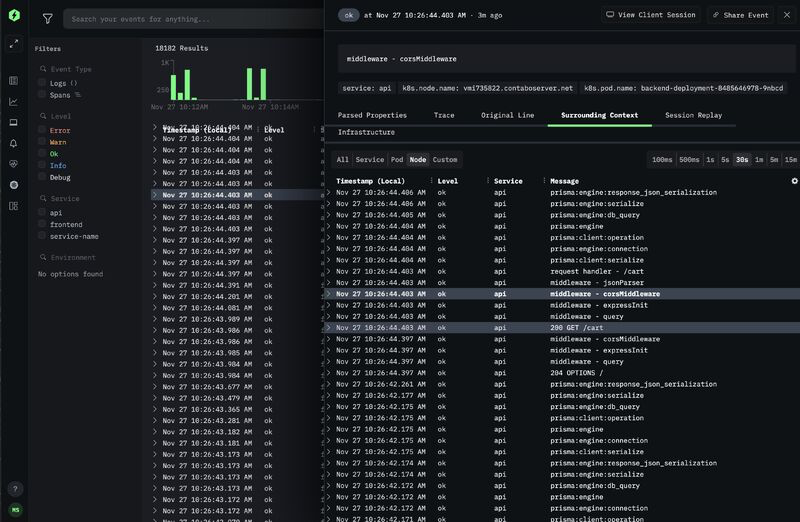Open the Infrastructure tab

pos(366,132)
